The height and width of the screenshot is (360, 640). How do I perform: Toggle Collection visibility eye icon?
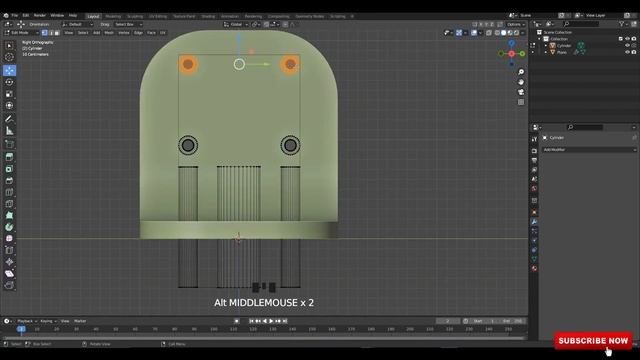coord(627,39)
